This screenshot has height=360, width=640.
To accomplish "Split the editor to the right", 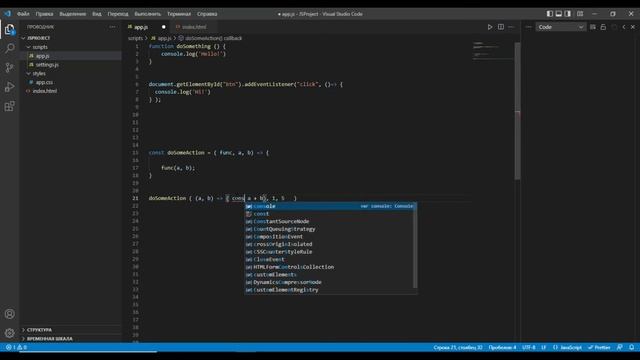I will coord(501,27).
